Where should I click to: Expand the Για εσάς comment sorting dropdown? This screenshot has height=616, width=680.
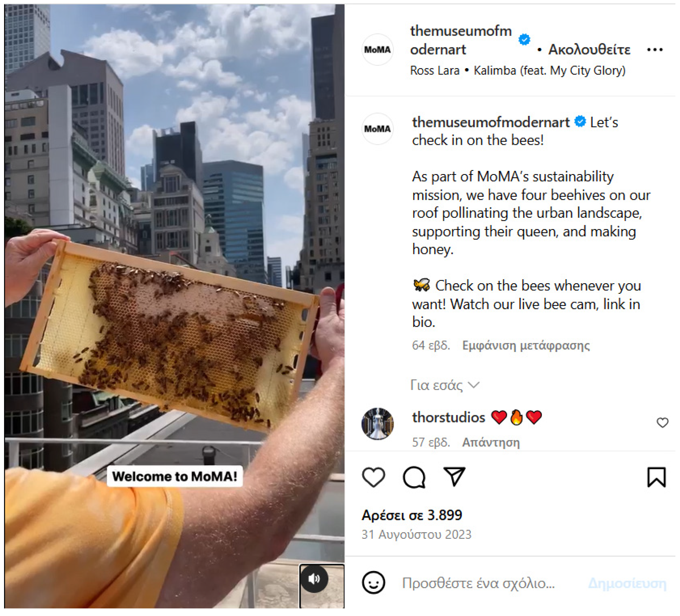pyautogui.click(x=445, y=385)
